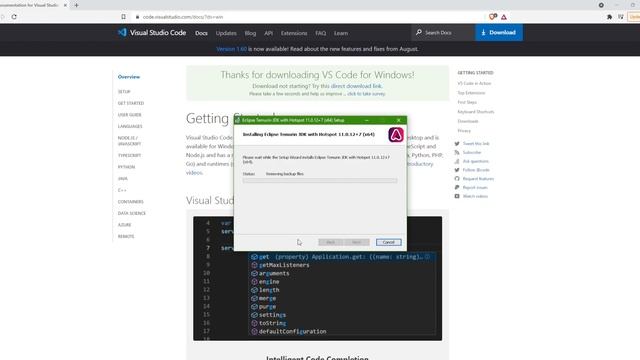Expand JAVA in the sidebar
The image size is (640, 360).
click(x=122, y=179)
